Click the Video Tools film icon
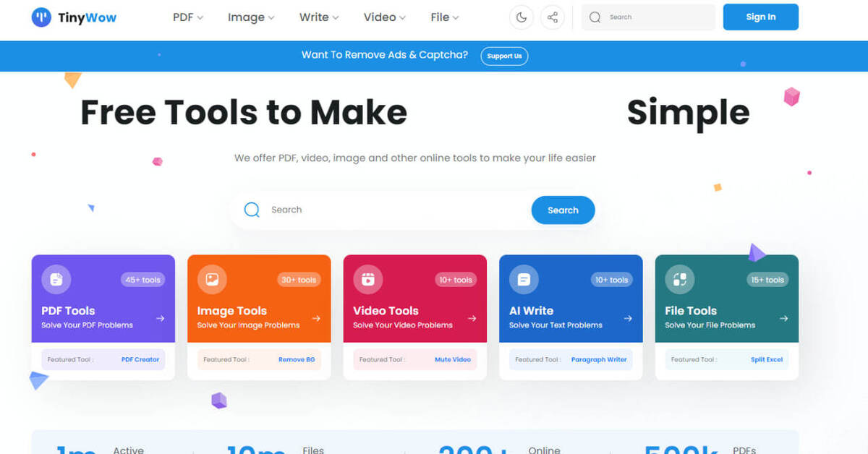Screen dimensions: 868x454 pyautogui.click(x=367, y=279)
